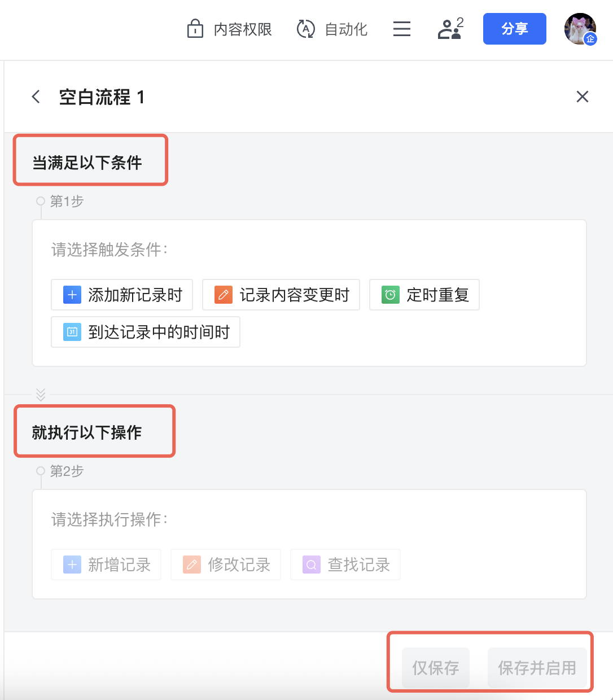Viewport: 613px width, 700px height.
Task: Close the 空白流程 1 panel
Action: 583,97
